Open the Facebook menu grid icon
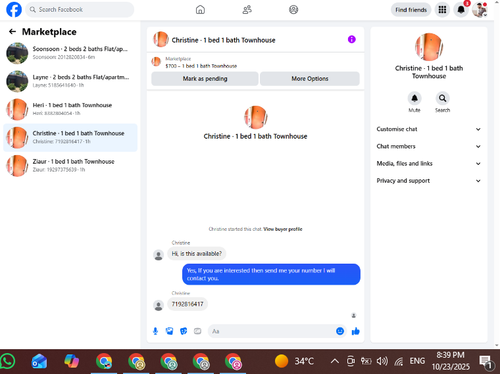500x374 pixels. [x=442, y=10]
